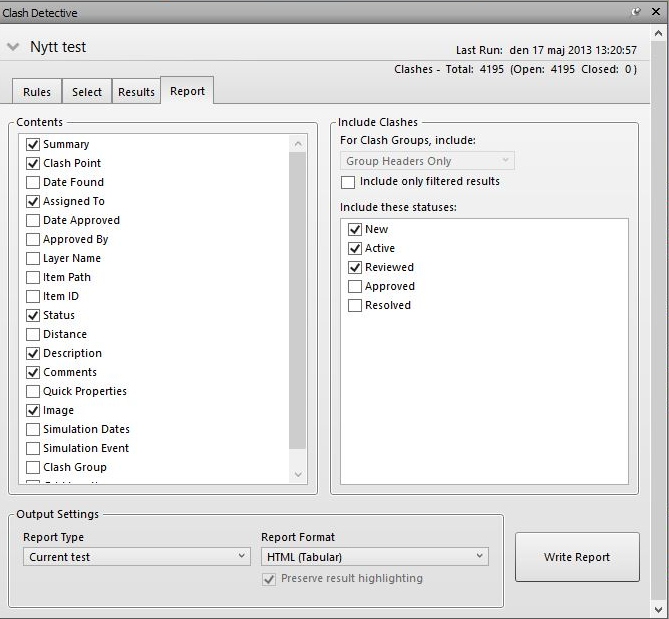Toggle Preserve result highlighting checkbox
Screen dimensions: 669x619
coord(269,579)
